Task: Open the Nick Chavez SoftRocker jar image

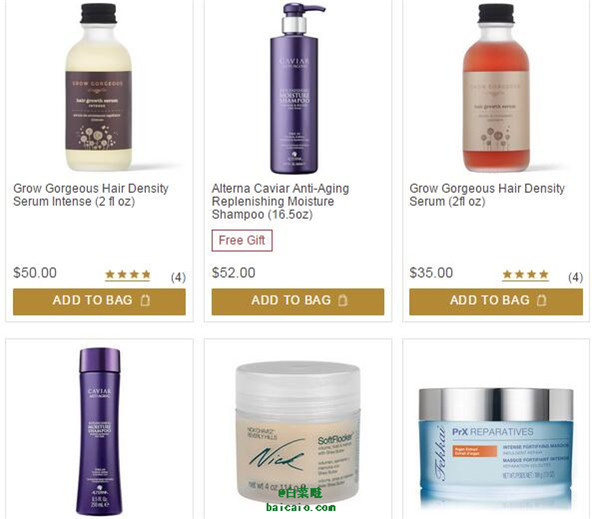Action: coord(298,432)
